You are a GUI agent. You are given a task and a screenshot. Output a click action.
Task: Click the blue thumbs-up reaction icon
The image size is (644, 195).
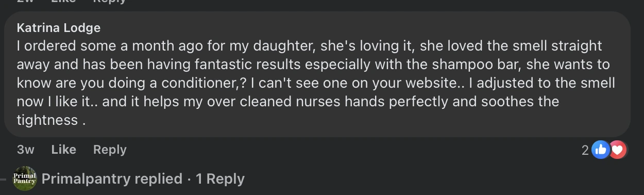600,150
